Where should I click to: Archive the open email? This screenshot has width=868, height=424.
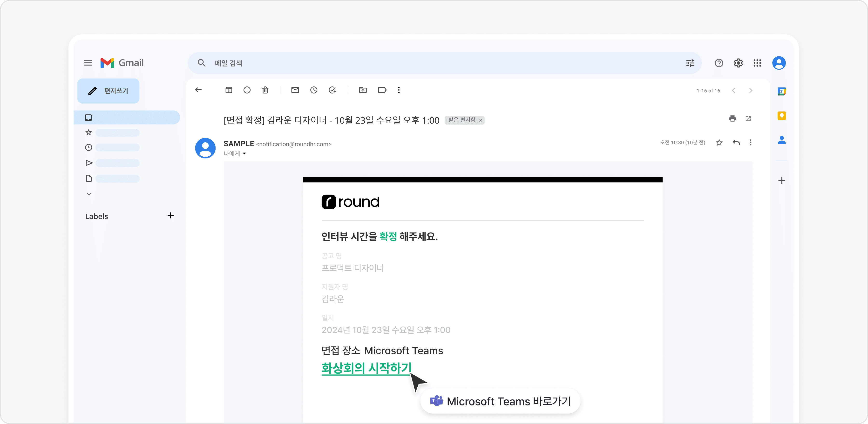coord(229,90)
